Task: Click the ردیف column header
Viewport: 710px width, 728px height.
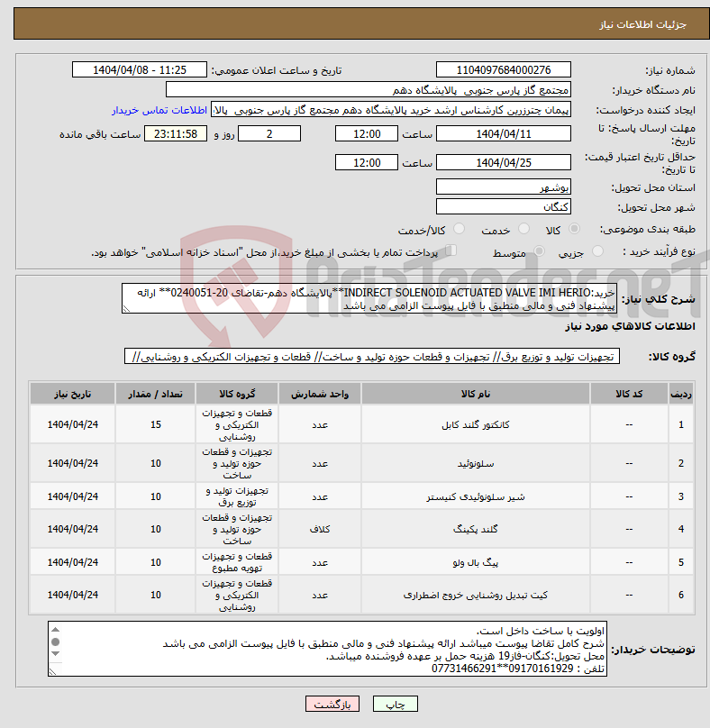Action: coord(681,394)
